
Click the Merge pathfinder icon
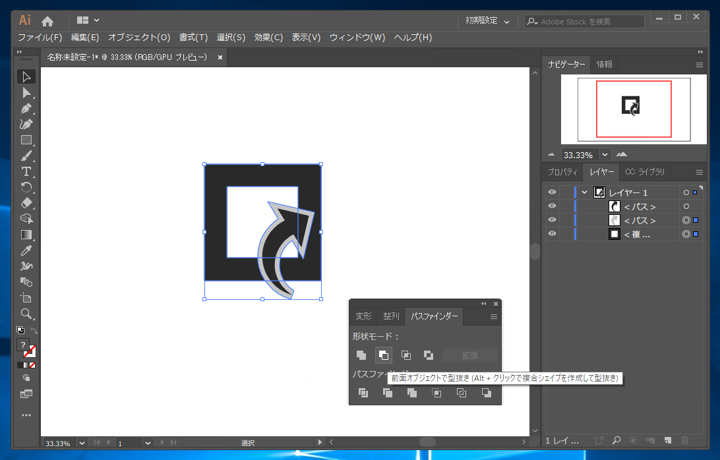pos(412,393)
